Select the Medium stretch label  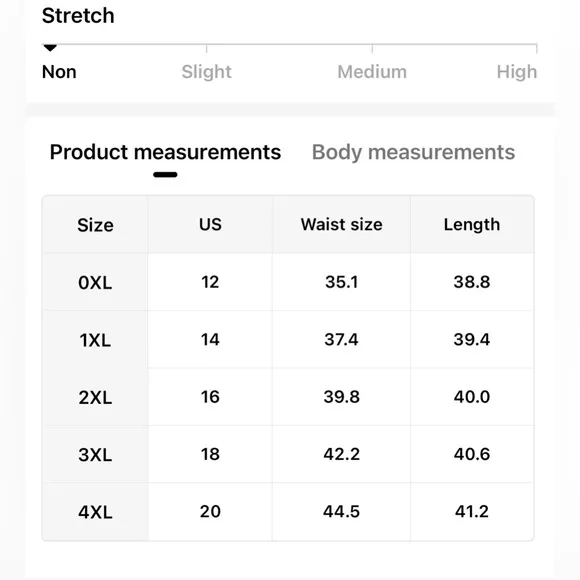pyautogui.click(x=372, y=72)
